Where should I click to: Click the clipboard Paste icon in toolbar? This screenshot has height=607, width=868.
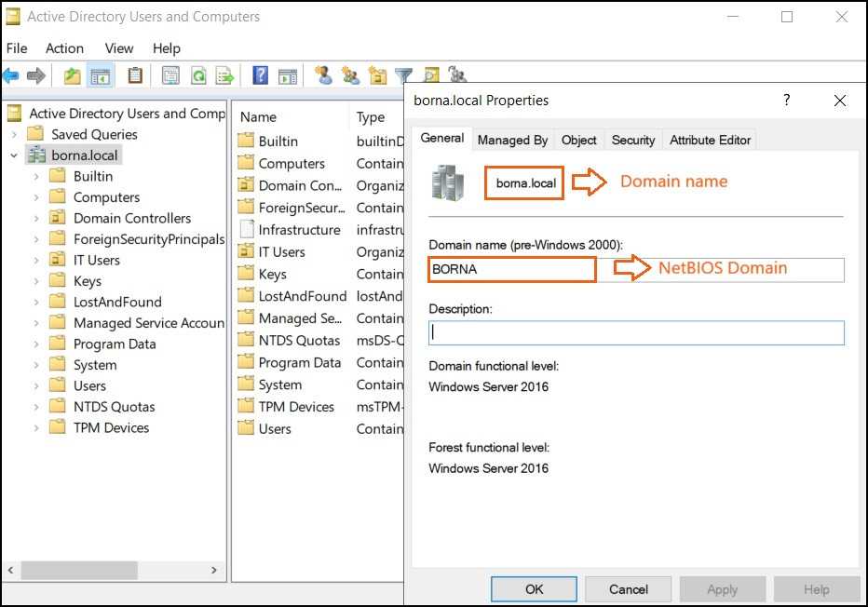135,75
